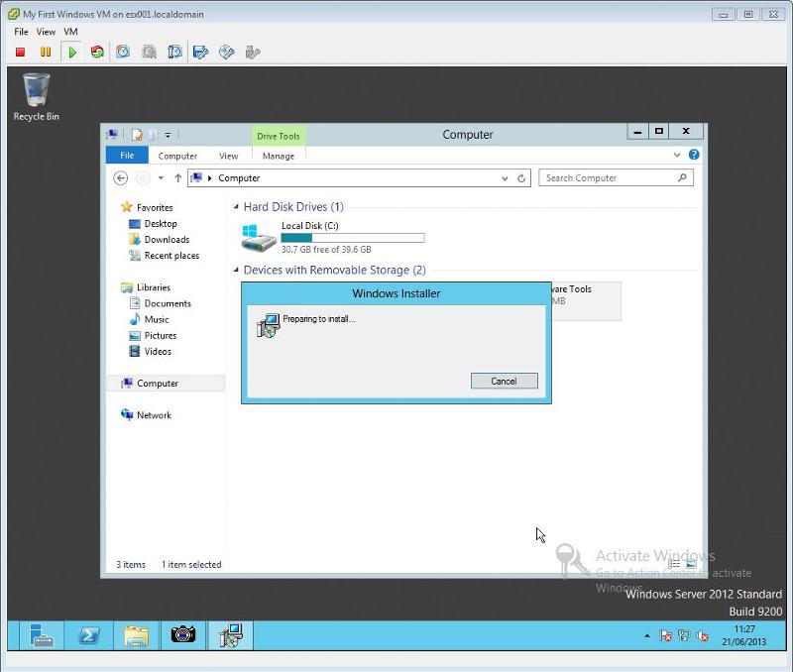This screenshot has width=793, height=672.
Task: Open Downloads in navigation pane
Action: pos(167,239)
